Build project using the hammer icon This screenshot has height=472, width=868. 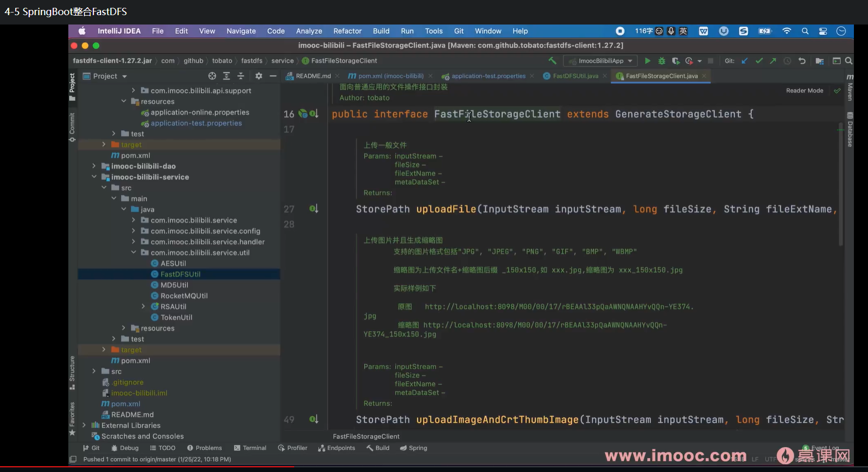[x=552, y=61]
